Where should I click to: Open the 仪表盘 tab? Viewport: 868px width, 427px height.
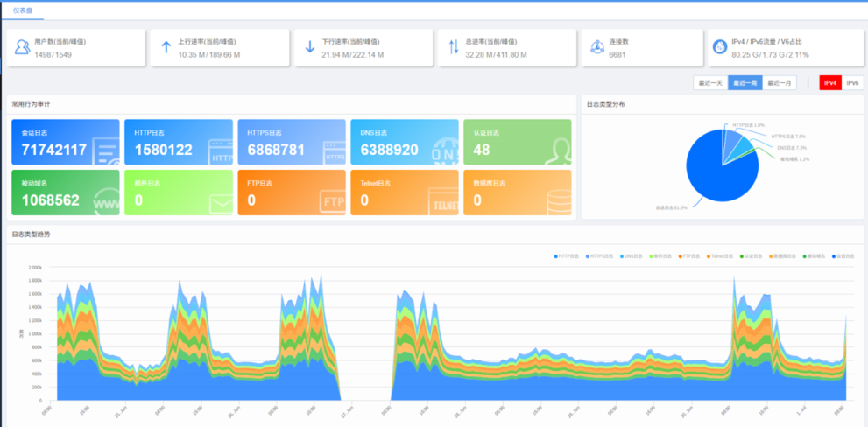point(23,10)
